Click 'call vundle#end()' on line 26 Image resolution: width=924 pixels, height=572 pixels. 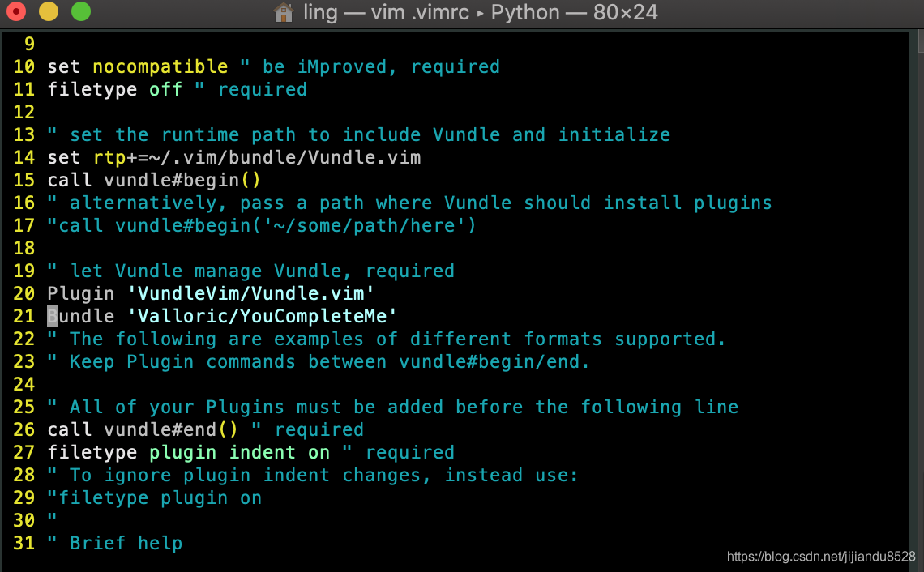click(x=143, y=430)
